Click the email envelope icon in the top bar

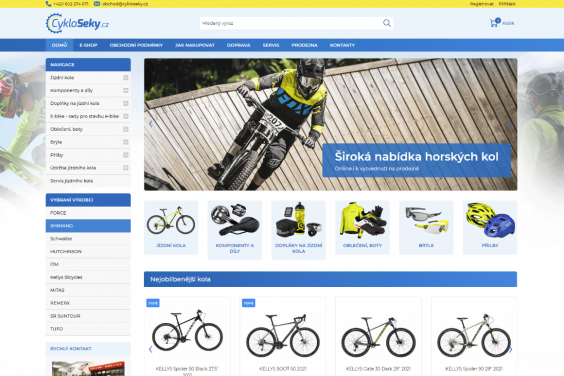pyautogui.click(x=97, y=4)
